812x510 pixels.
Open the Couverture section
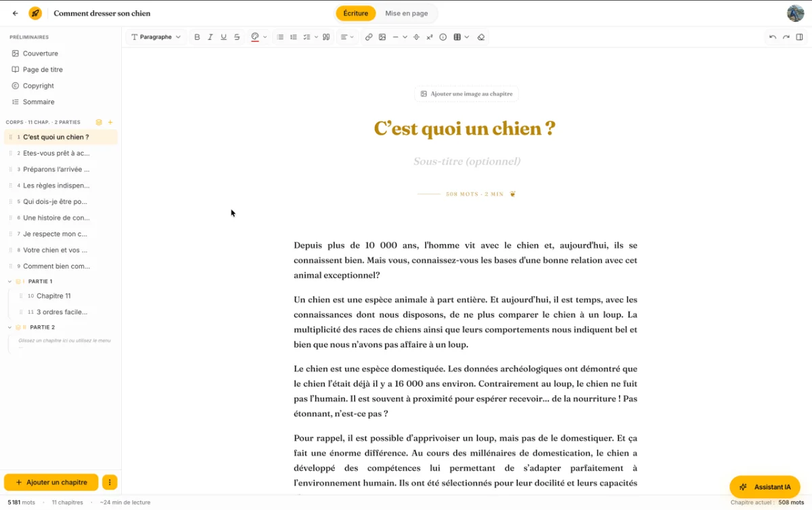[x=41, y=54]
